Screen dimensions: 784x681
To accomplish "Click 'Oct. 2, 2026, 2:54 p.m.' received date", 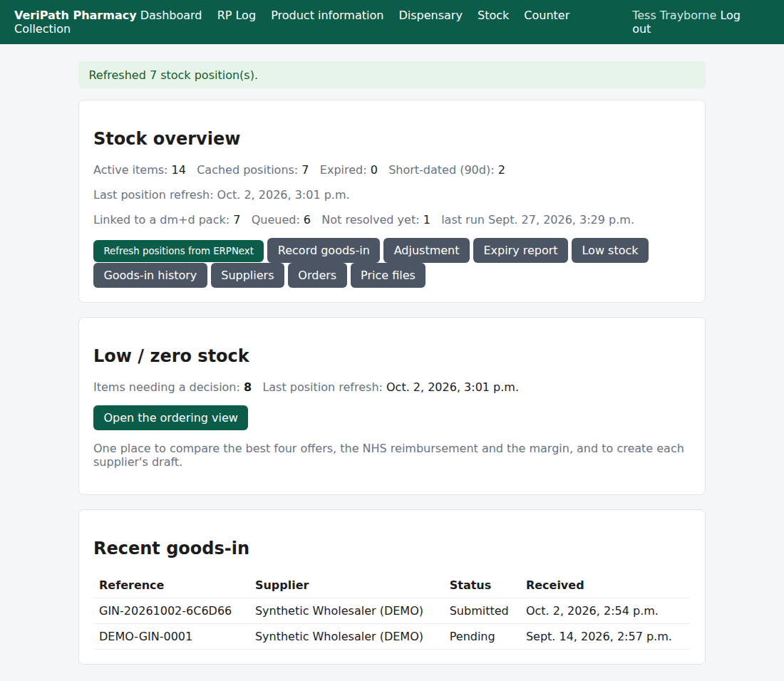I will [592, 611].
